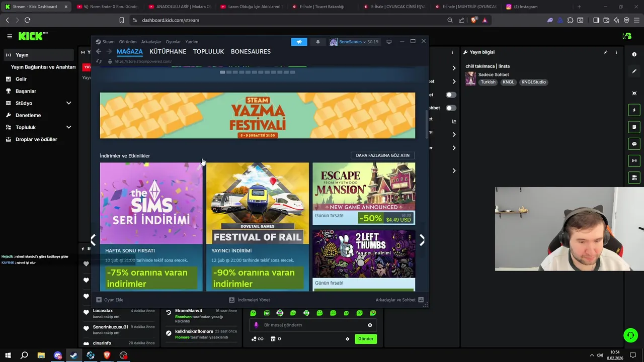Open BoneSaures account dropdown in Steam

pos(354,42)
